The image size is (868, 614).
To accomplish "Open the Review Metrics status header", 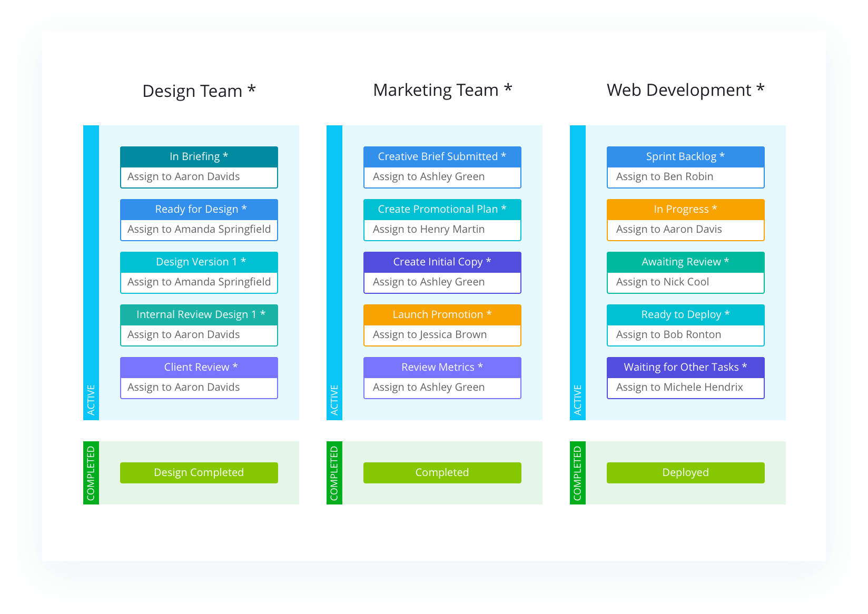I will pos(442,367).
